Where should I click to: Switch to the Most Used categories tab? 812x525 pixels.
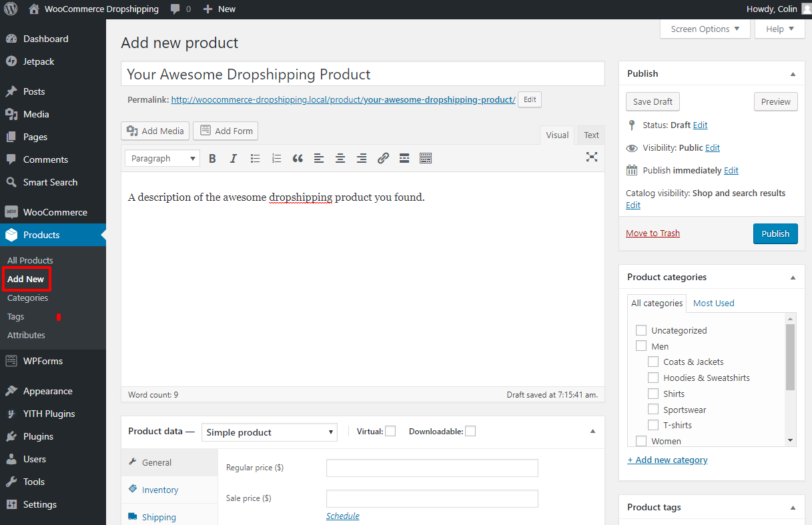[x=713, y=304]
